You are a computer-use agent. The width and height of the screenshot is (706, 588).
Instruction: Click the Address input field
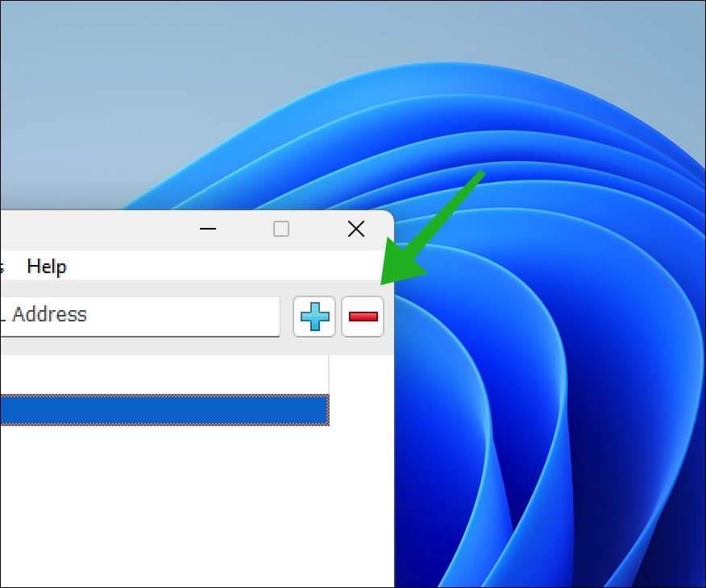(x=139, y=317)
